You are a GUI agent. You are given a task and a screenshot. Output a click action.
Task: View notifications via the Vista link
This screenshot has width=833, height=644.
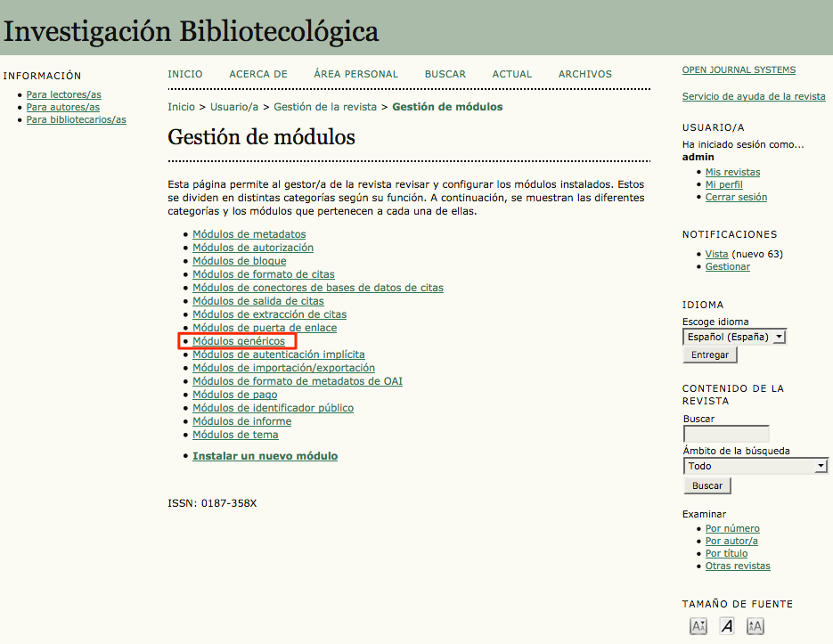click(716, 254)
